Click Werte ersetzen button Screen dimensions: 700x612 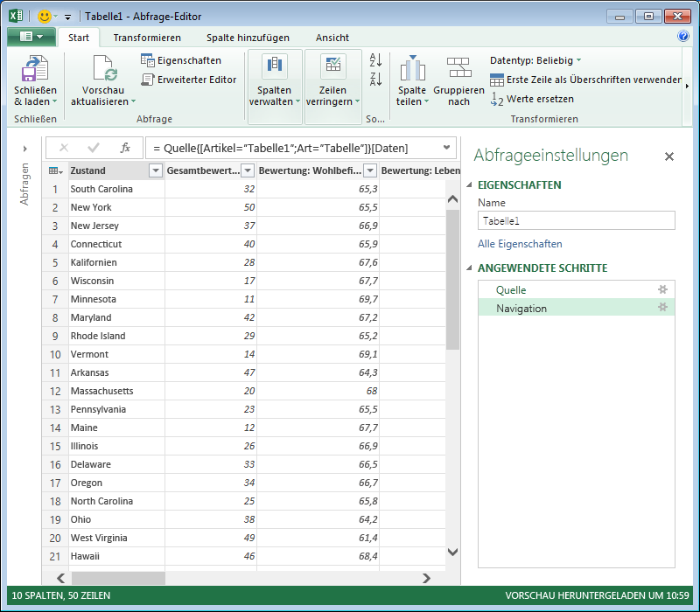pyautogui.click(x=532, y=99)
